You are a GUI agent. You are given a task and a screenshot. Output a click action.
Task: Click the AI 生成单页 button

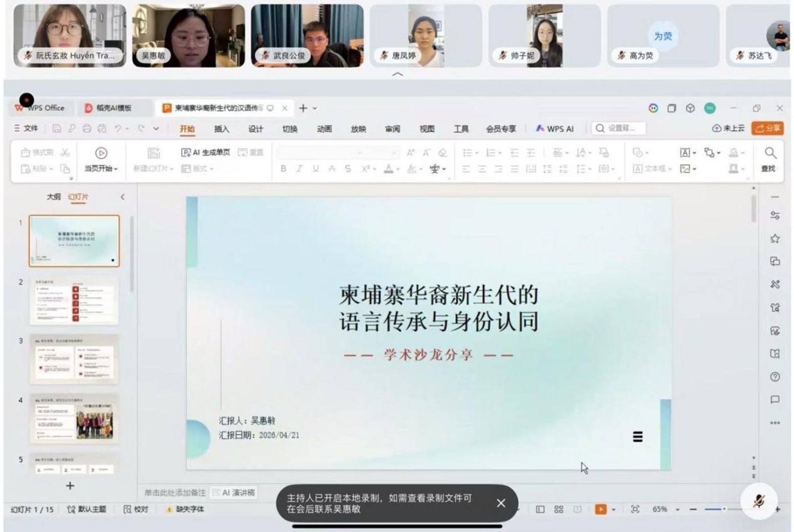pos(206,152)
